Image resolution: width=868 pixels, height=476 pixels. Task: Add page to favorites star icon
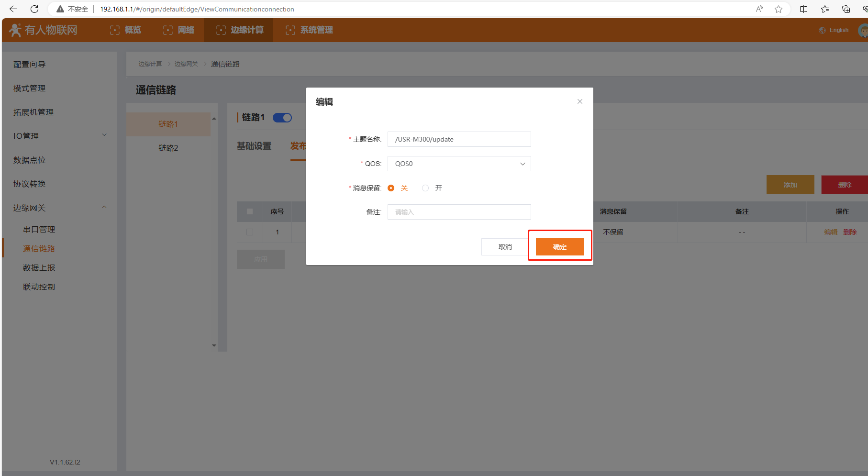779,9
